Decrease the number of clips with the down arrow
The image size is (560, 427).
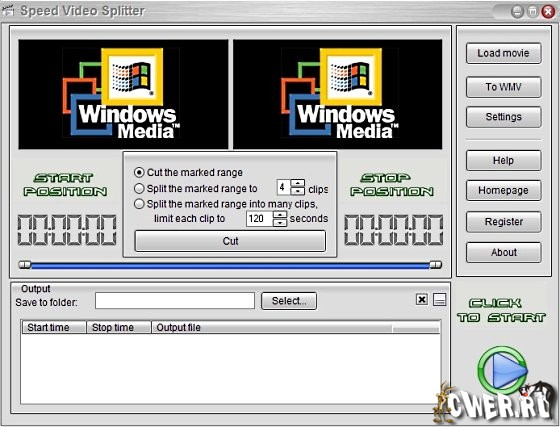click(298, 191)
